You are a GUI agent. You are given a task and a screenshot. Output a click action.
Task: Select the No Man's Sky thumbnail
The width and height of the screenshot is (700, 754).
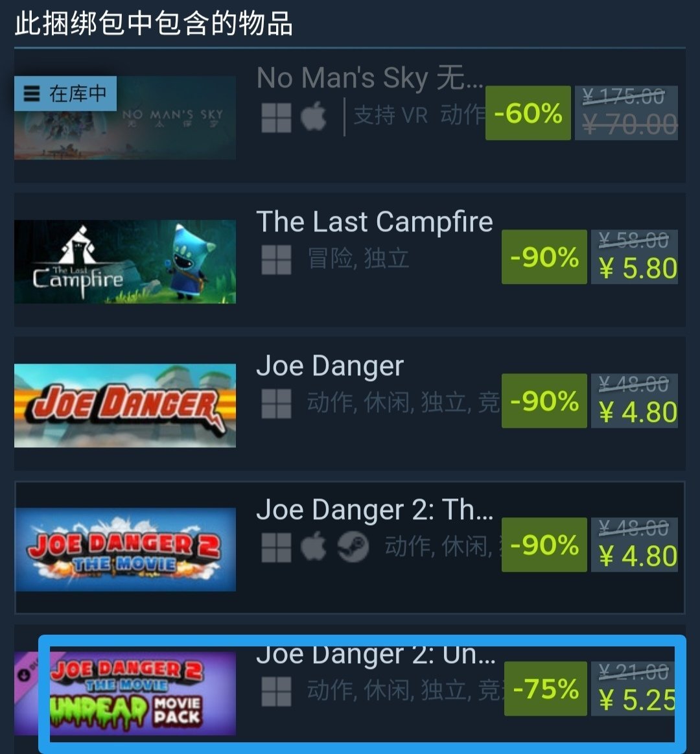pos(125,118)
